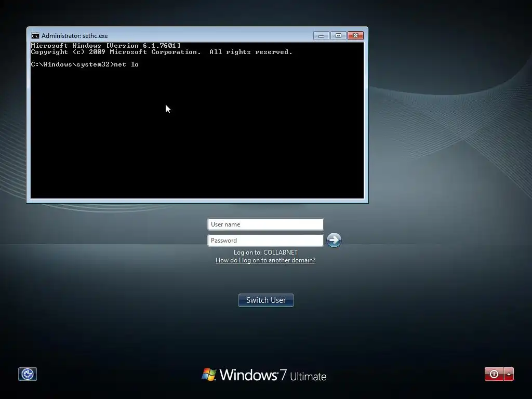532x399 pixels.
Task: Open How do I log on to another domain link
Action: point(265,260)
